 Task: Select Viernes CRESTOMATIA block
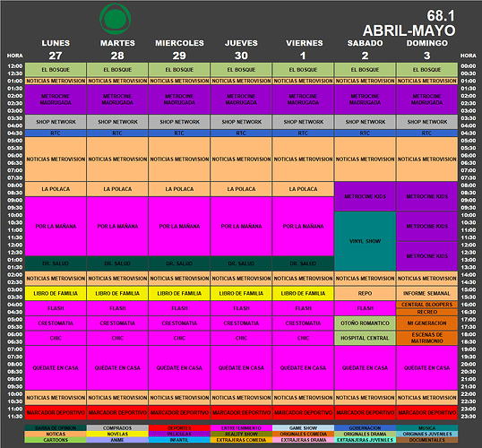[304, 323]
